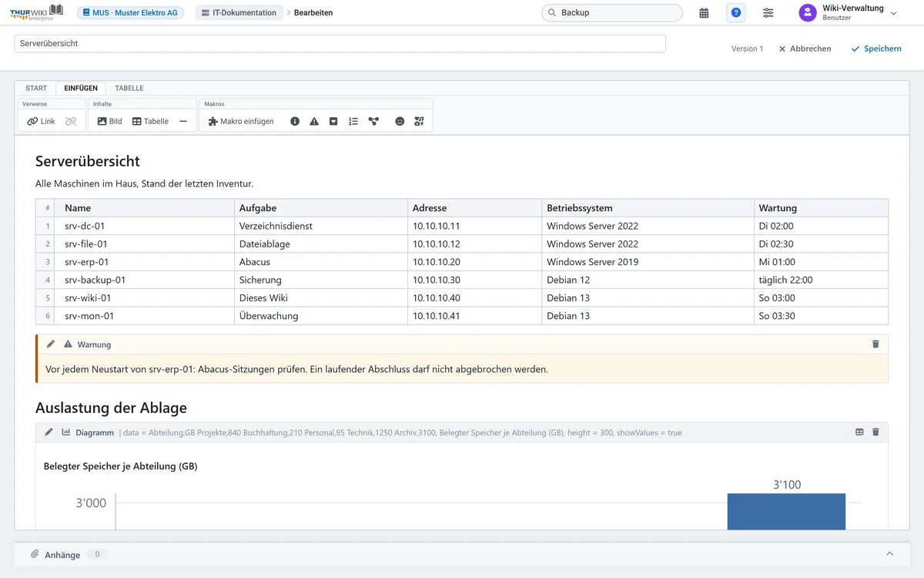The height and width of the screenshot is (578, 924).
Task: Open Diagramm macro table data icon
Action: (x=859, y=432)
